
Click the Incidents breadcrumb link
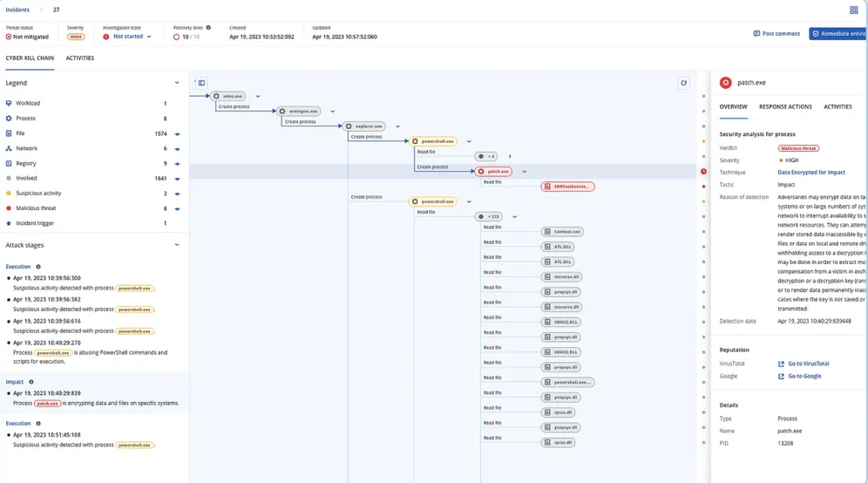click(17, 10)
